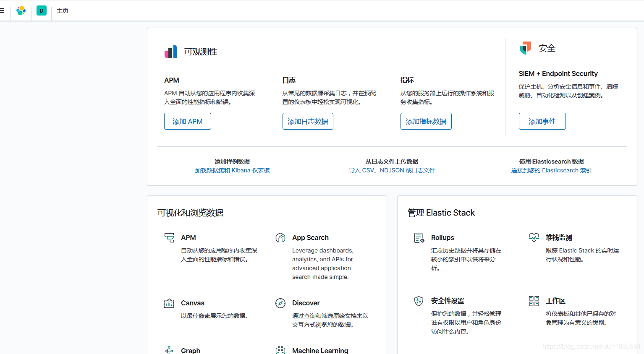Click the Elastic logo icon
Viewport: 644px width, 354px height.
[21, 10]
